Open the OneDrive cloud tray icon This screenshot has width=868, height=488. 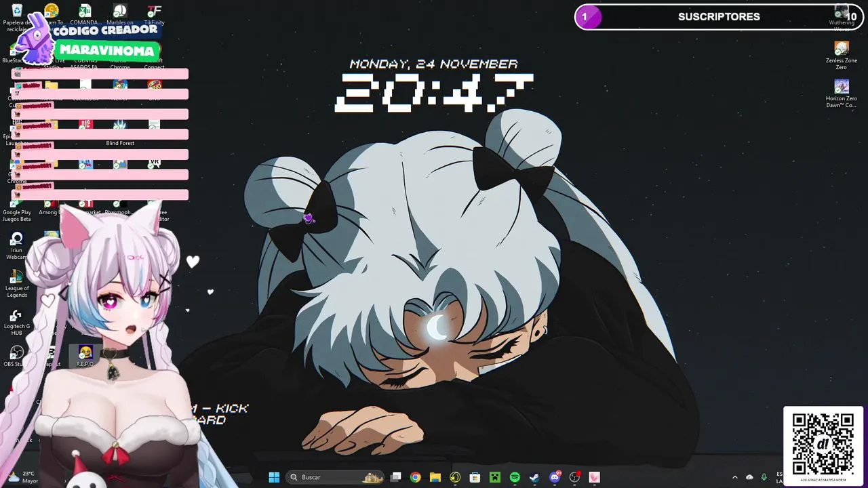[x=749, y=477]
